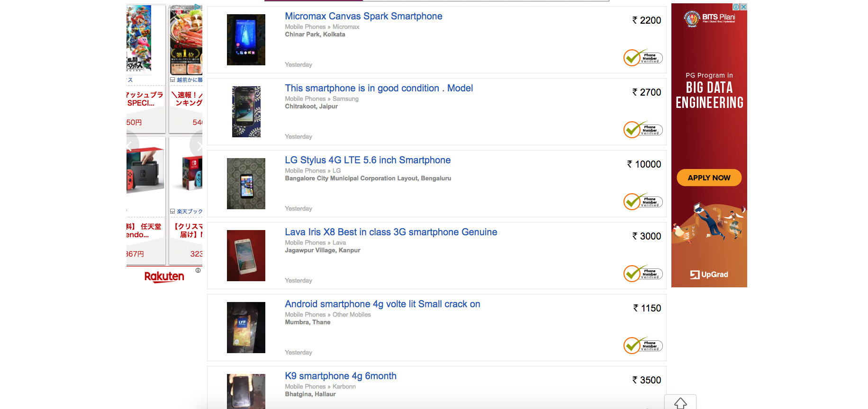Open Micromax Canvas Spark Smartphone listing

point(363,16)
